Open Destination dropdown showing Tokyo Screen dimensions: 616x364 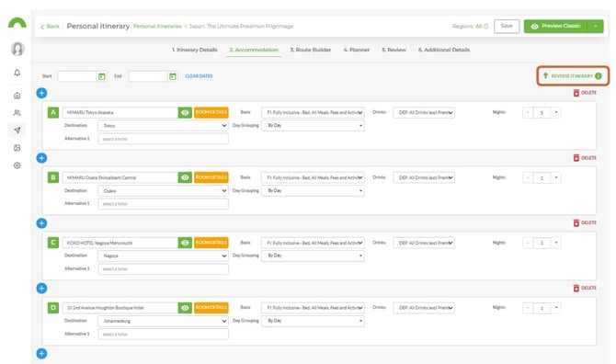tap(163, 126)
